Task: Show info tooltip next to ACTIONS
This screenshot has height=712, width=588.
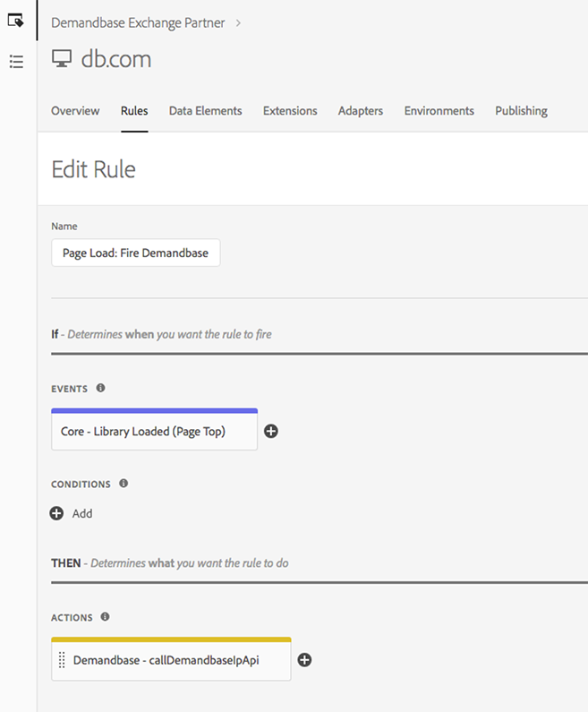Action: 105,617
